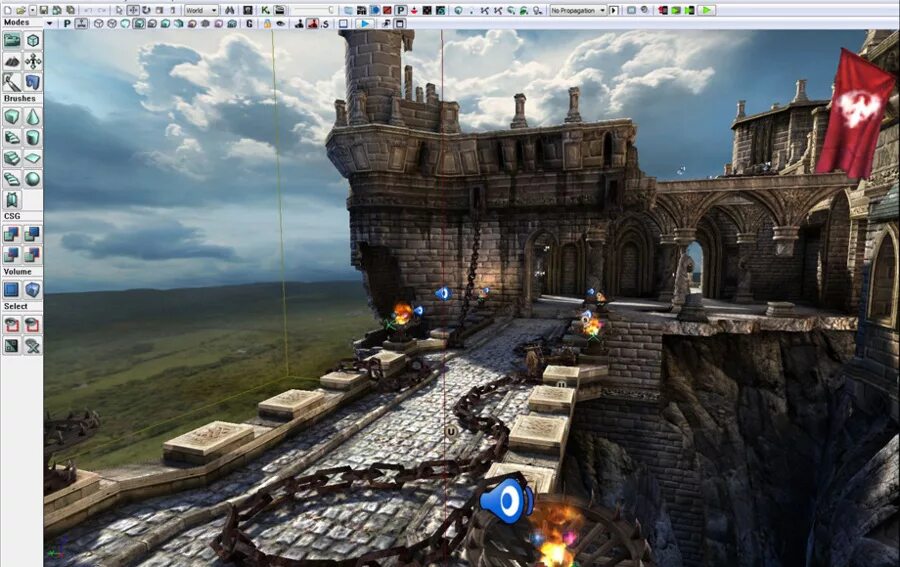Select Terrain editing mode mountain icon
The width and height of the screenshot is (900, 567).
pos(12,61)
